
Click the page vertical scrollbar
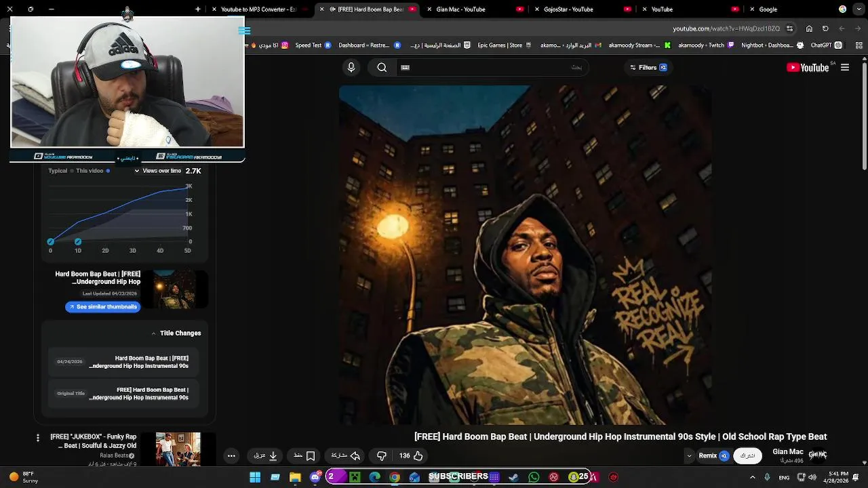point(865,260)
